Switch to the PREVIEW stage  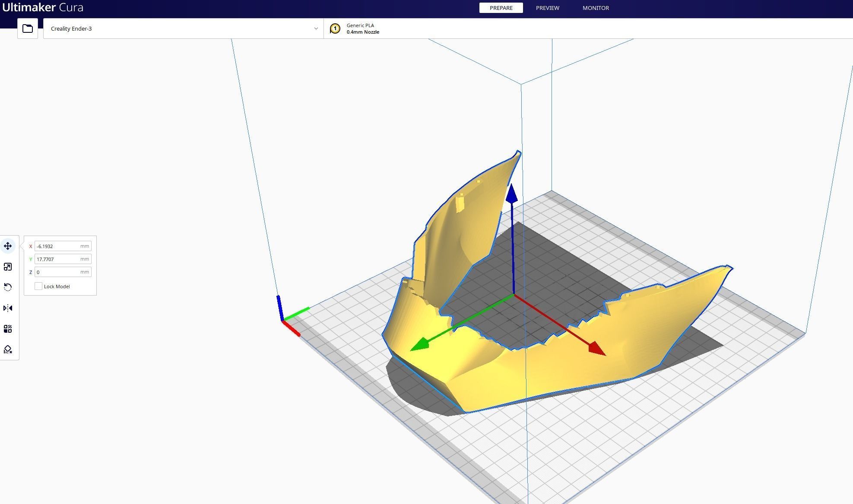(547, 8)
